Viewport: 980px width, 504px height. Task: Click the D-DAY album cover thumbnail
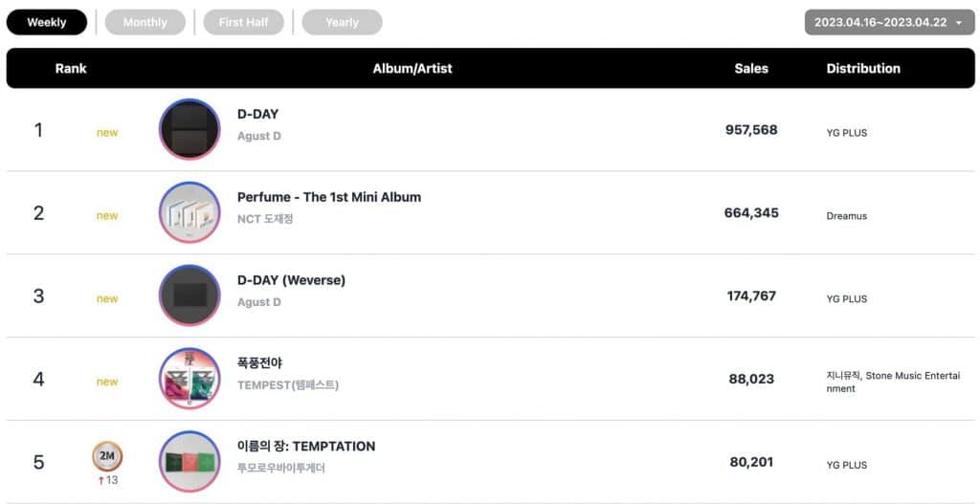(189, 129)
